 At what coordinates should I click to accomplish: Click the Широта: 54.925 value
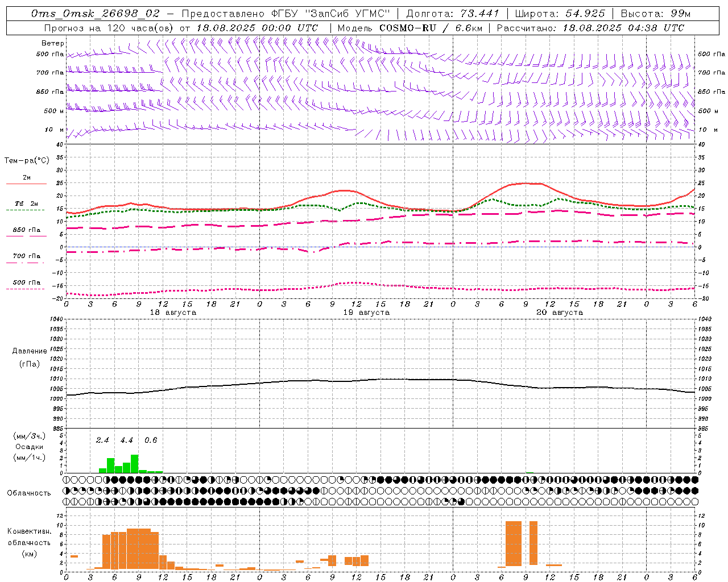coord(560,13)
